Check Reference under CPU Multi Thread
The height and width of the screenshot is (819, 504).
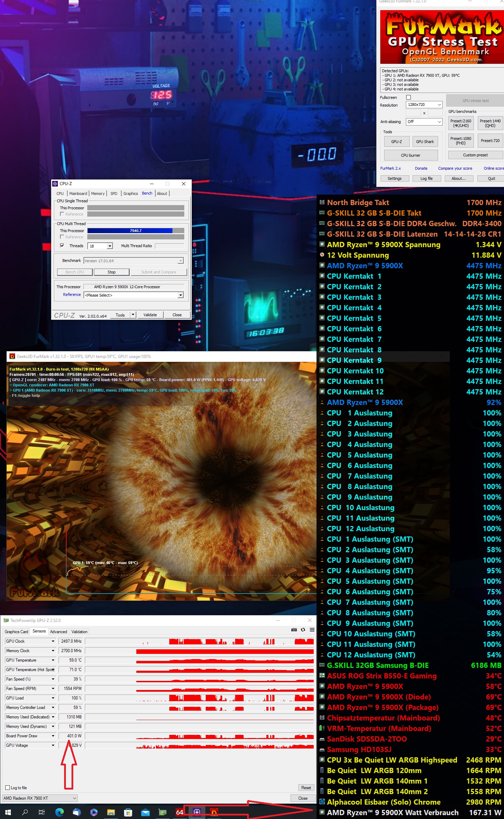tap(62, 237)
